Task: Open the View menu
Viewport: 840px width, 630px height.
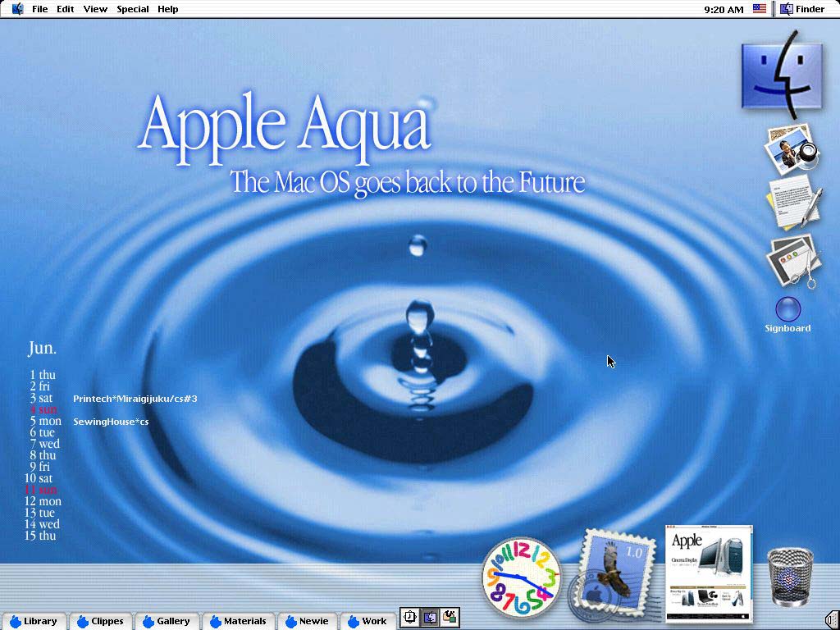Action: [x=95, y=9]
